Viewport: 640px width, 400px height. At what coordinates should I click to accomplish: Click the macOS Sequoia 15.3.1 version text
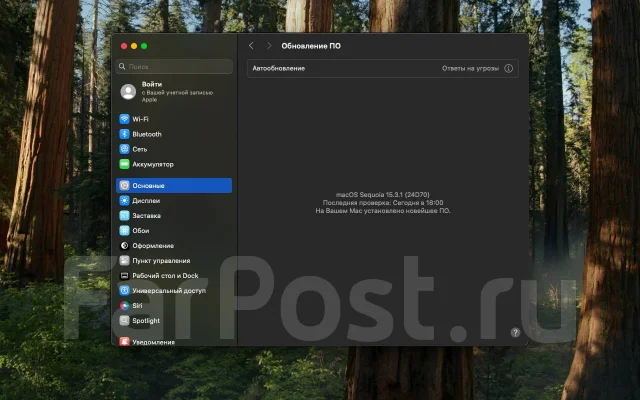point(382,195)
